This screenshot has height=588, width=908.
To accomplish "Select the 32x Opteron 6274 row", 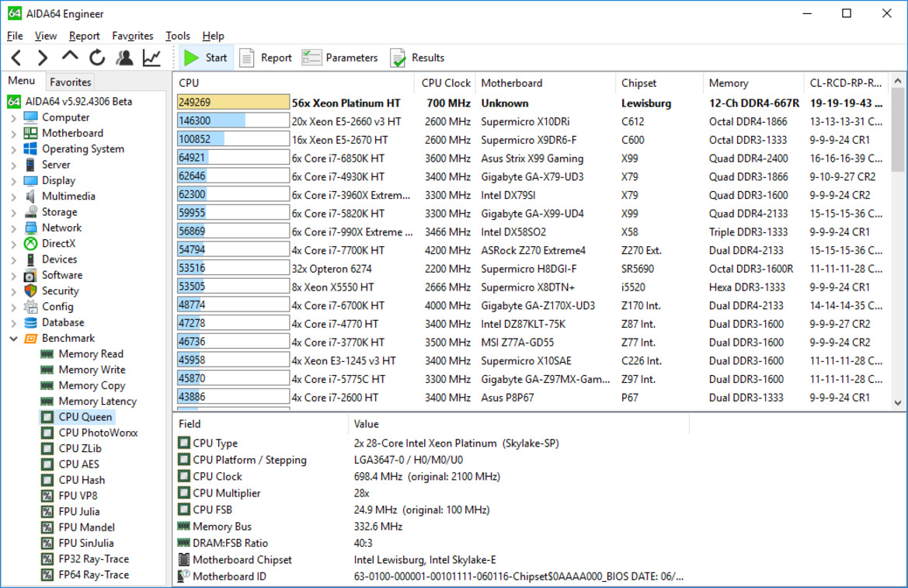I will point(531,269).
